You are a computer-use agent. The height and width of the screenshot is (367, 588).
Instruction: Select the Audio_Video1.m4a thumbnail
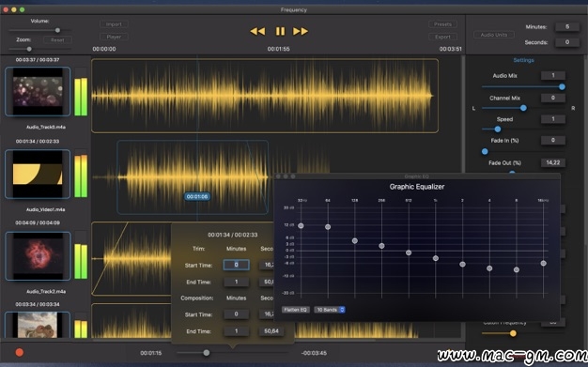pyautogui.click(x=38, y=174)
